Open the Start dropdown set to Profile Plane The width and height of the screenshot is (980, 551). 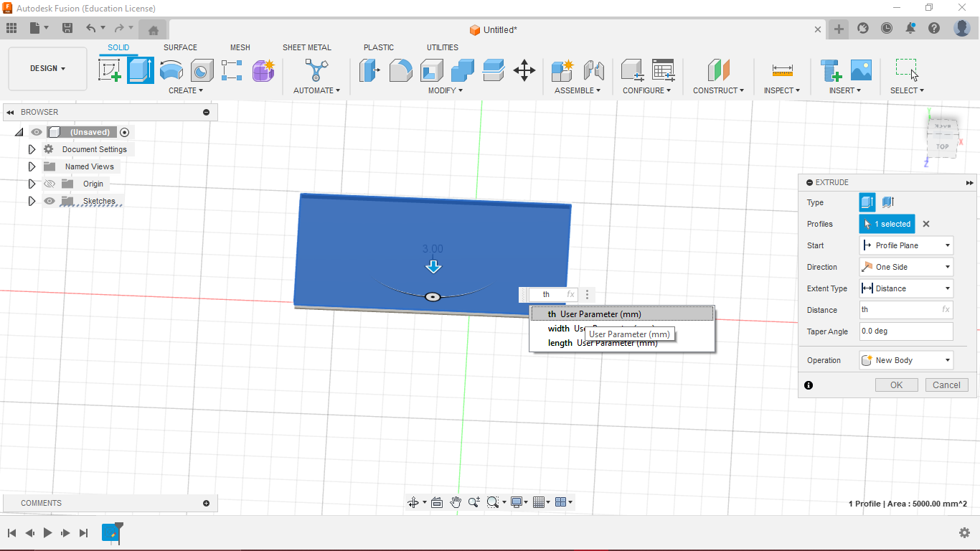(x=906, y=245)
